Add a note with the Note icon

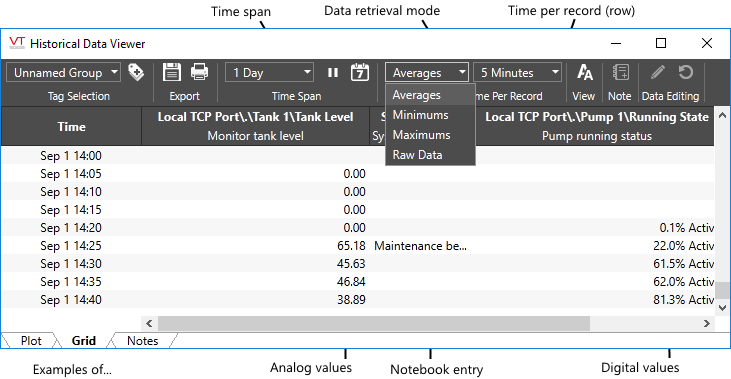point(621,72)
